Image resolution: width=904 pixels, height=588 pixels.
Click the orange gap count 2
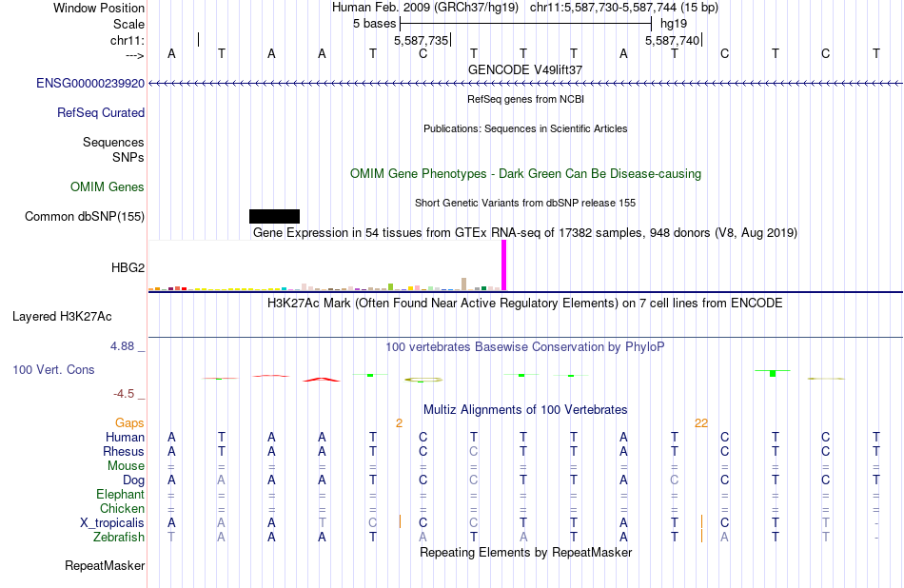click(x=399, y=423)
